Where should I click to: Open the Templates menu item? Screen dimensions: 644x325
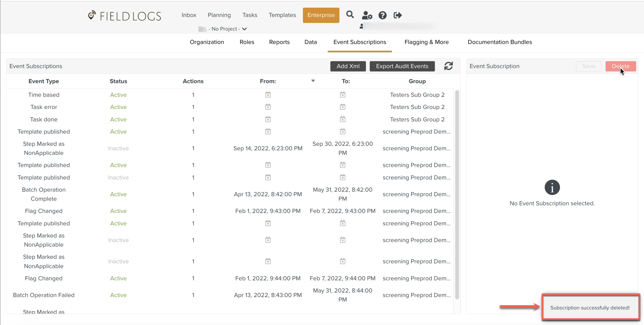(x=282, y=15)
